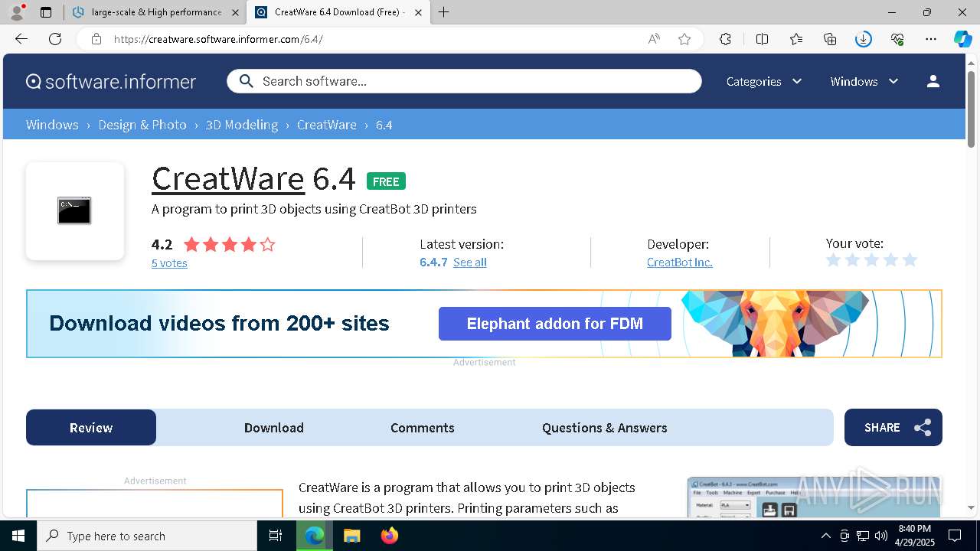
Task: Open the 5 votes link
Action: point(169,262)
